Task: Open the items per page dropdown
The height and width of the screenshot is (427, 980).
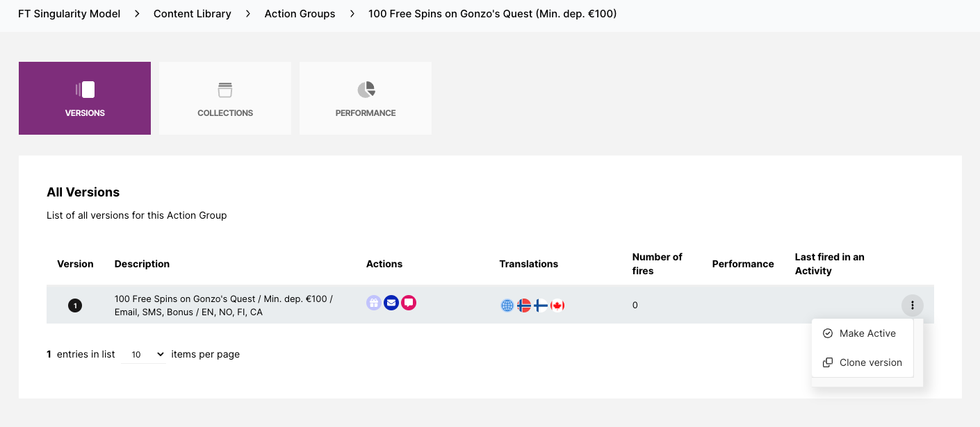Action: pos(144,354)
